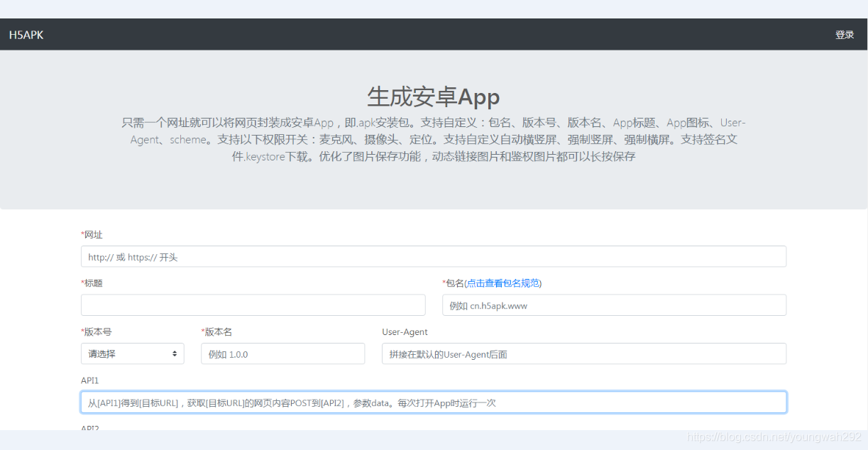Open the 点击查看包名规范 link
868x450 pixels.
[503, 283]
